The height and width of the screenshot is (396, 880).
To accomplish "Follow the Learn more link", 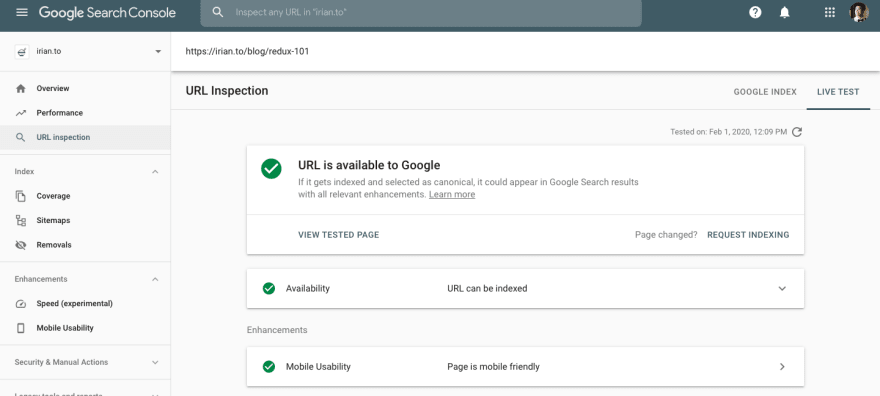I will click(x=452, y=195).
